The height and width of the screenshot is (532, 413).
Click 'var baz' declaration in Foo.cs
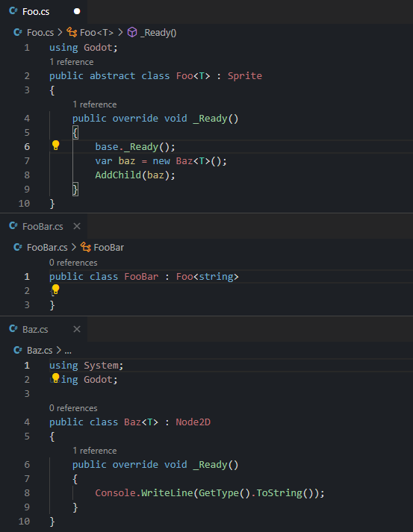pyautogui.click(x=115, y=161)
